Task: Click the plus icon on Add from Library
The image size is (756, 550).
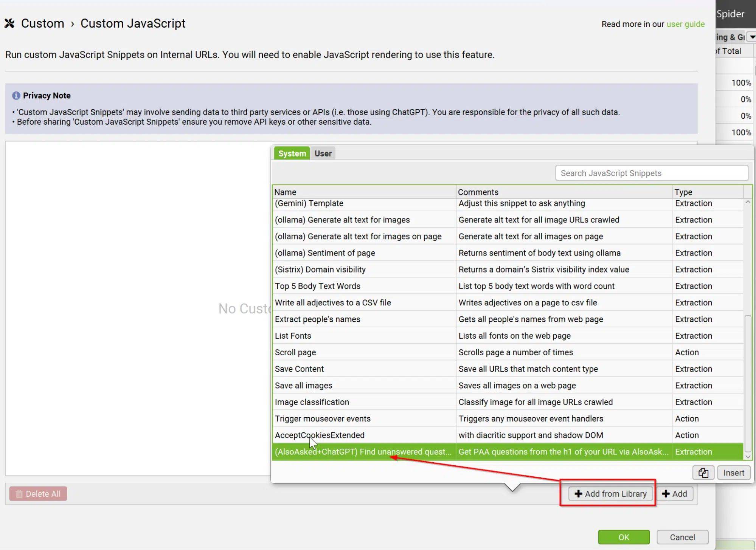Action: 578,494
